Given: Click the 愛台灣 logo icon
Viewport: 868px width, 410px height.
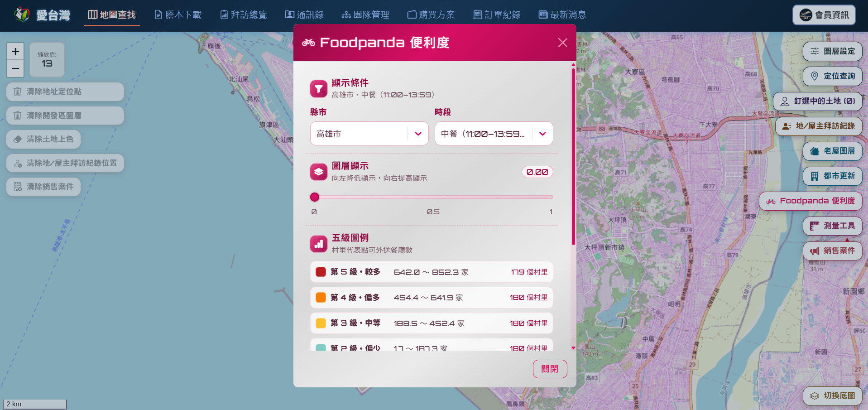Looking at the screenshot, I should 22,14.
